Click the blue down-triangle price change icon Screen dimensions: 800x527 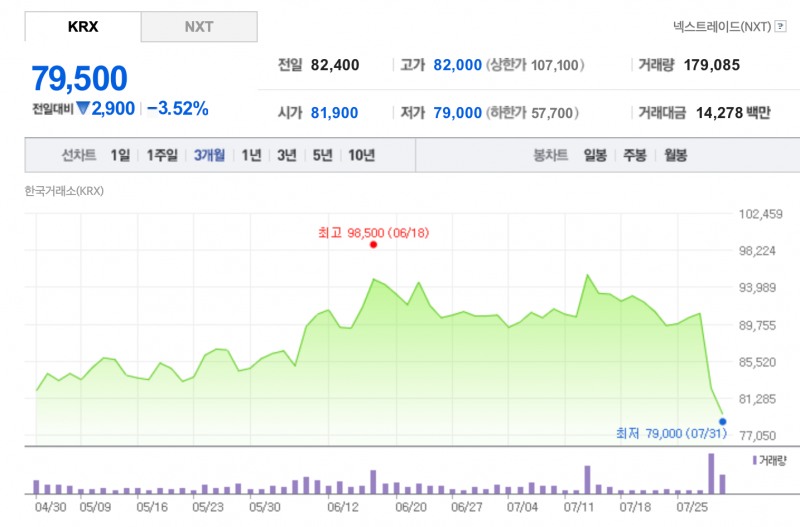click(83, 108)
